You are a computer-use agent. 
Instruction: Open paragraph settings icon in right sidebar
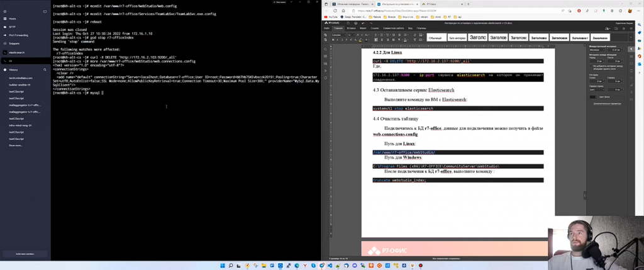click(631, 50)
